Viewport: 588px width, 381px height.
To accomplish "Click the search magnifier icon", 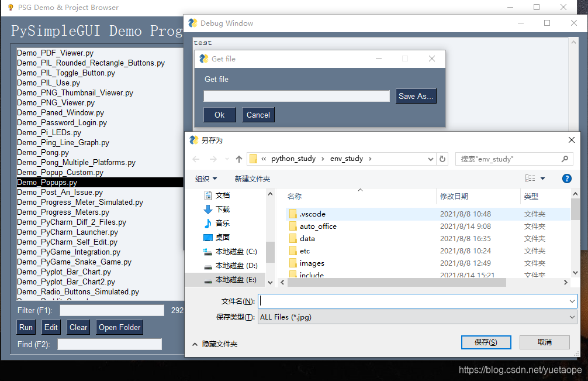I will 565,159.
